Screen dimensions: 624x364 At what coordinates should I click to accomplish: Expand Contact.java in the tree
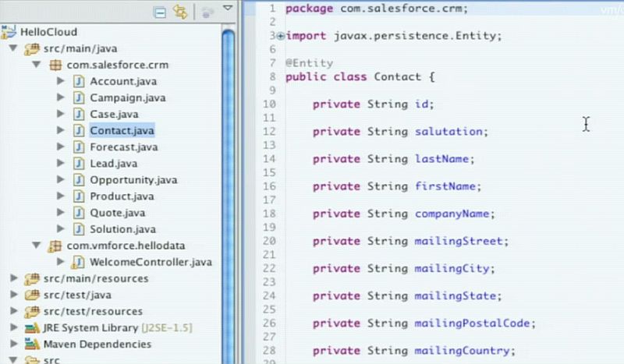(x=61, y=130)
